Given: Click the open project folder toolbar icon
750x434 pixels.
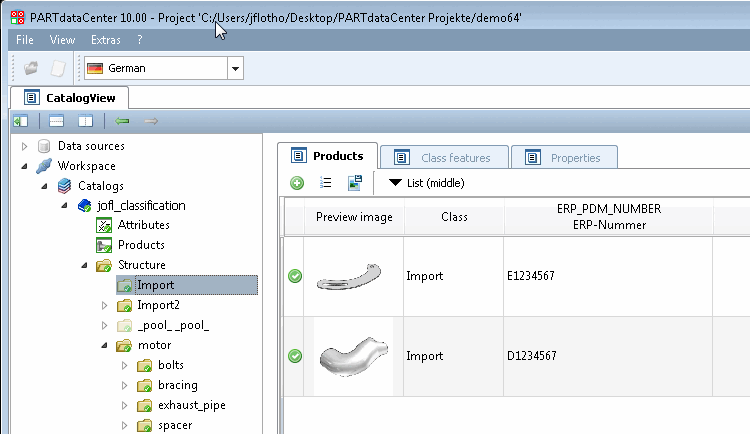Looking at the screenshot, I should (31, 68).
